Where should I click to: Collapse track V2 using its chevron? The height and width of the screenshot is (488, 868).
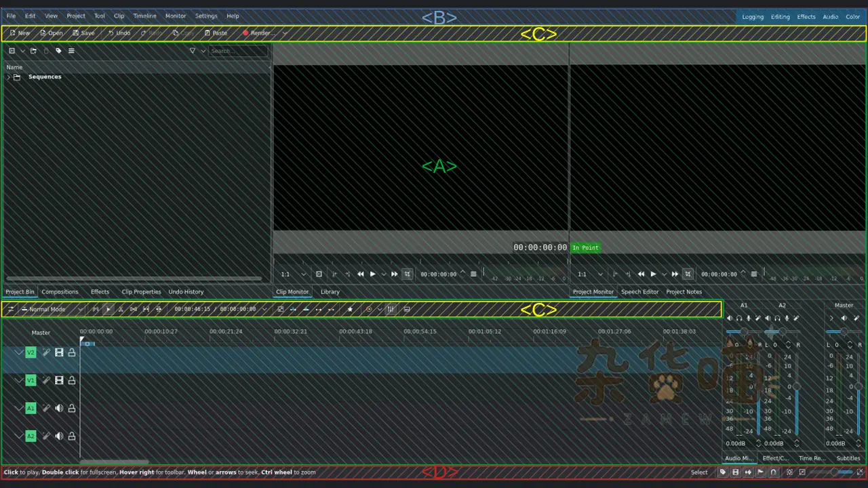point(18,352)
